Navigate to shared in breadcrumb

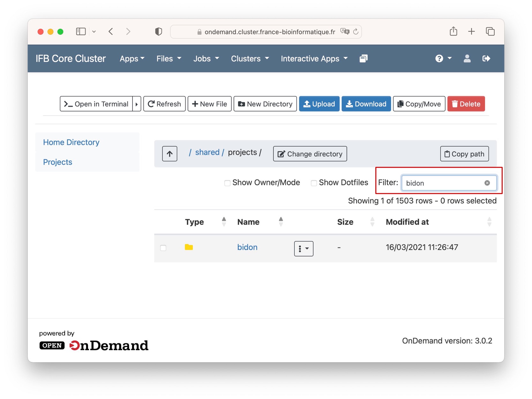click(207, 152)
